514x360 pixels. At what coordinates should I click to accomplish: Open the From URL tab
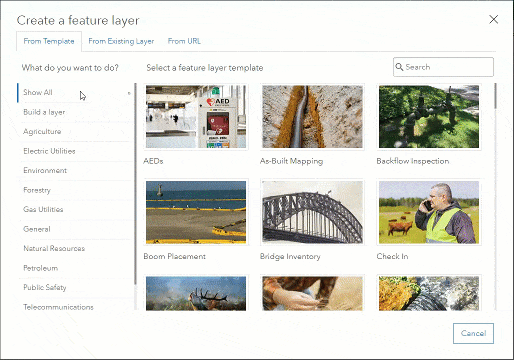184,41
